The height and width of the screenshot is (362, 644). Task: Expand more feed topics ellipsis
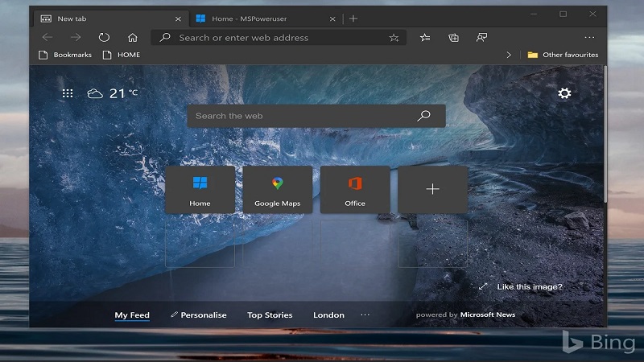tap(365, 315)
